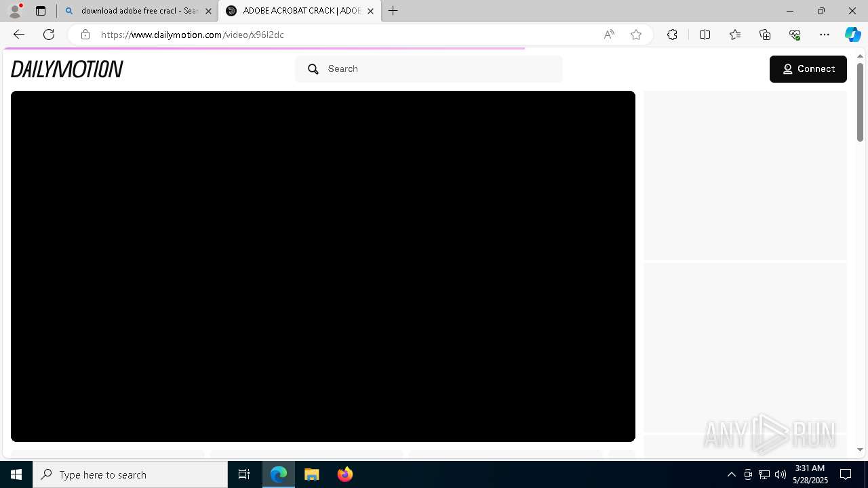868x488 pixels.
Task: Open Split screen icon
Action: pos(705,35)
